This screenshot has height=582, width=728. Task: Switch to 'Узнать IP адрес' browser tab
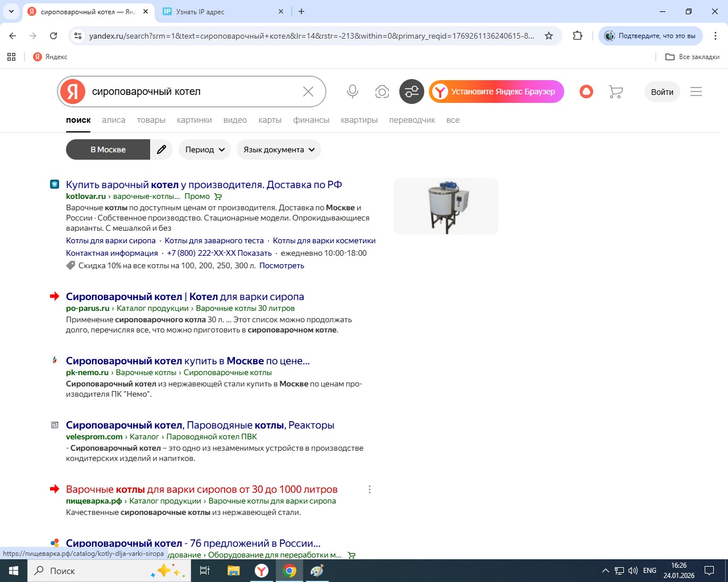(222, 11)
